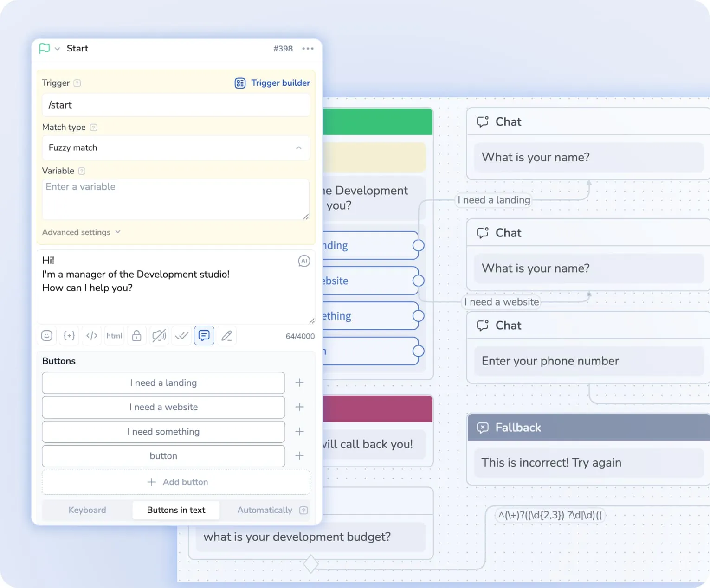
Task: Open the chevron next to the Start flag
Action: (57, 48)
